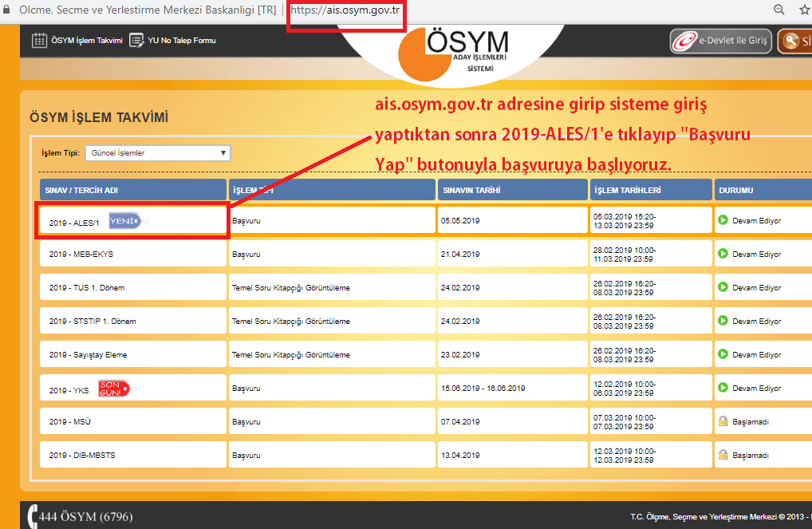Click the ÖSYM Aday İşlemleri Sistemi logo
This screenshot has height=529, width=812.
click(x=454, y=54)
